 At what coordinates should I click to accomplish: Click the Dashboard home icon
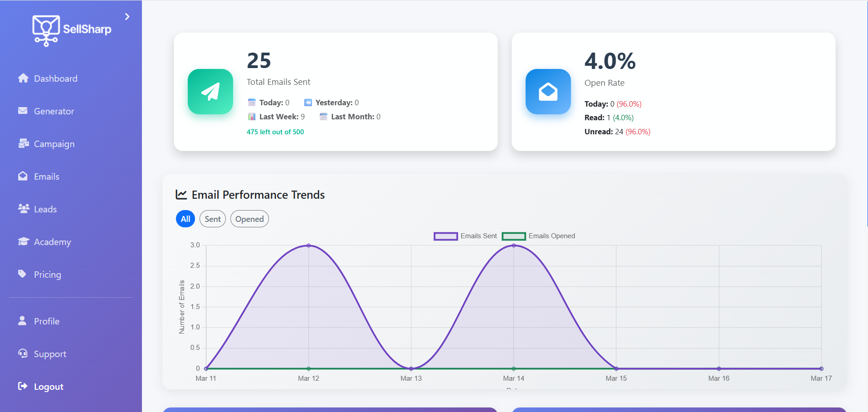point(23,78)
